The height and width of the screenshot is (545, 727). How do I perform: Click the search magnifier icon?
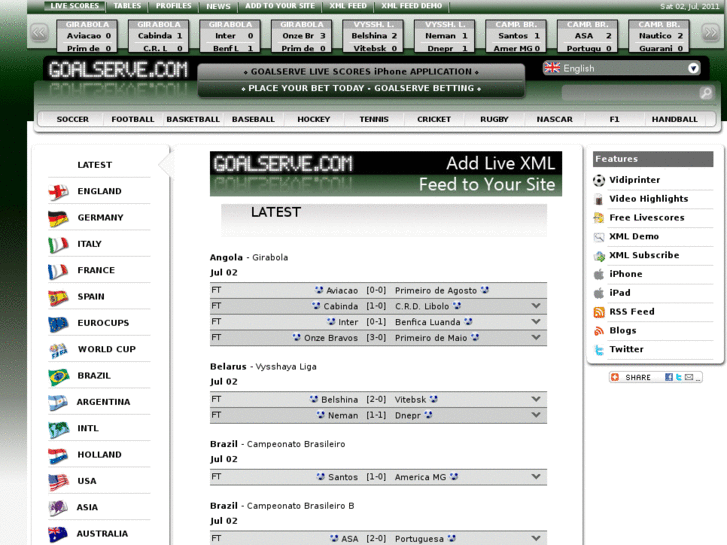coord(706,93)
